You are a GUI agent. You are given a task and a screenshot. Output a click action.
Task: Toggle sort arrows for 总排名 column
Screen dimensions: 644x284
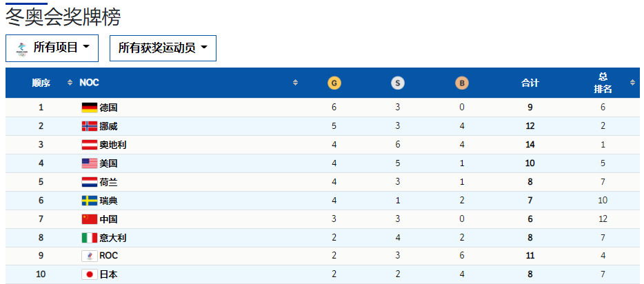coord(632,83)
